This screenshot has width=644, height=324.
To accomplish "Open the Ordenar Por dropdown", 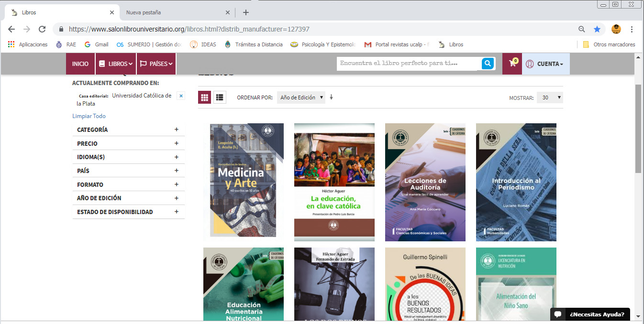I will (x=301, y=97).
